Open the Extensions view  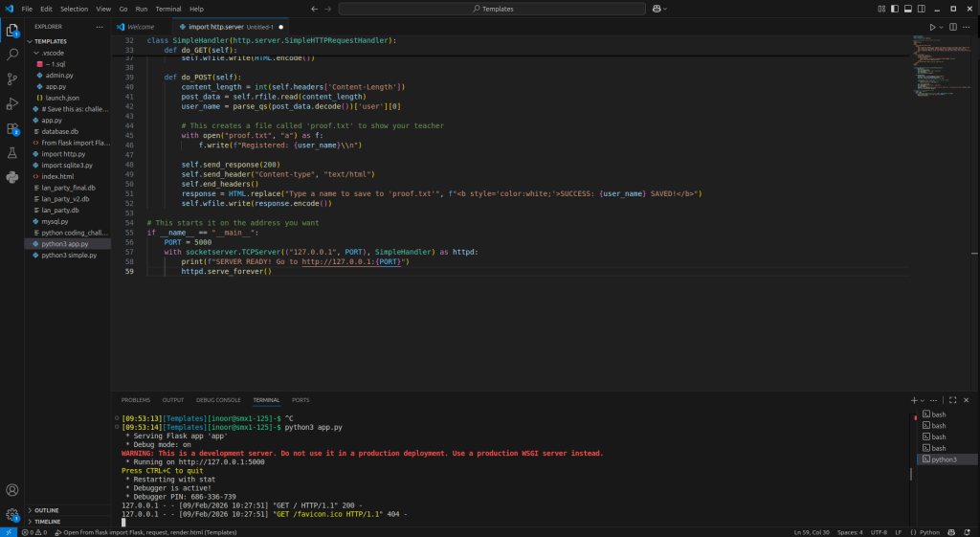(12, 128)
